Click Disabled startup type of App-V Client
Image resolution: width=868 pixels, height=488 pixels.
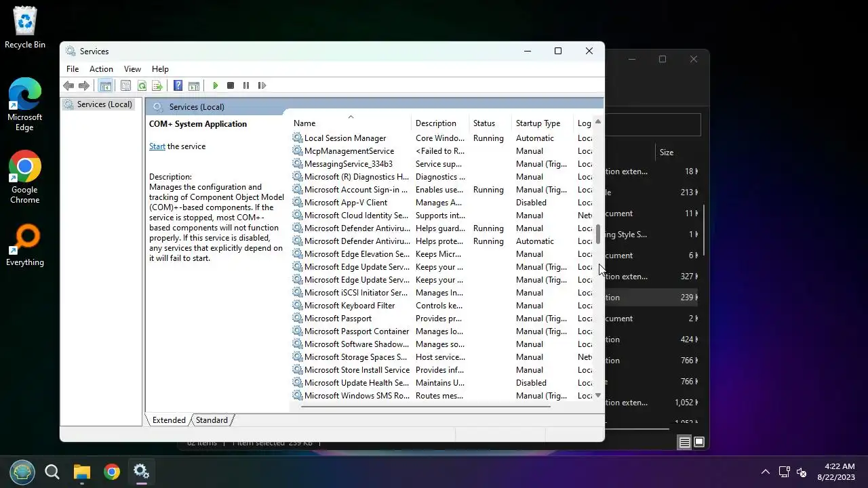click(x=531, y=203)
